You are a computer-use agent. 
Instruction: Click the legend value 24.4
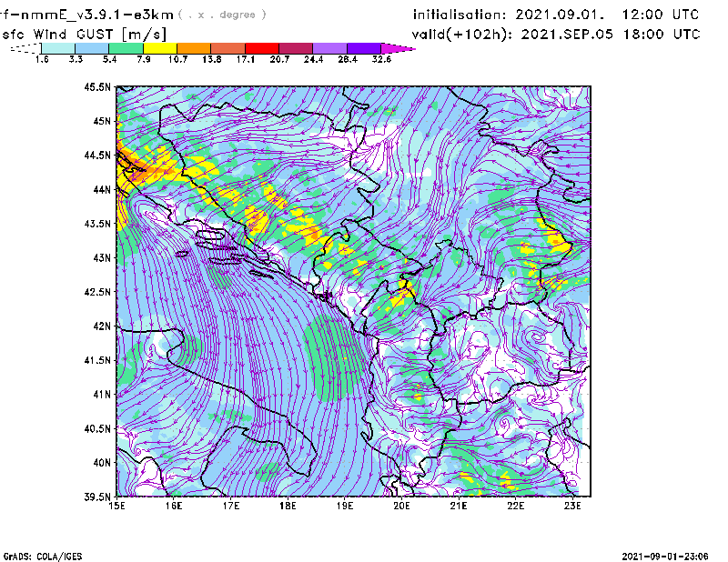(x=313, y=59)
